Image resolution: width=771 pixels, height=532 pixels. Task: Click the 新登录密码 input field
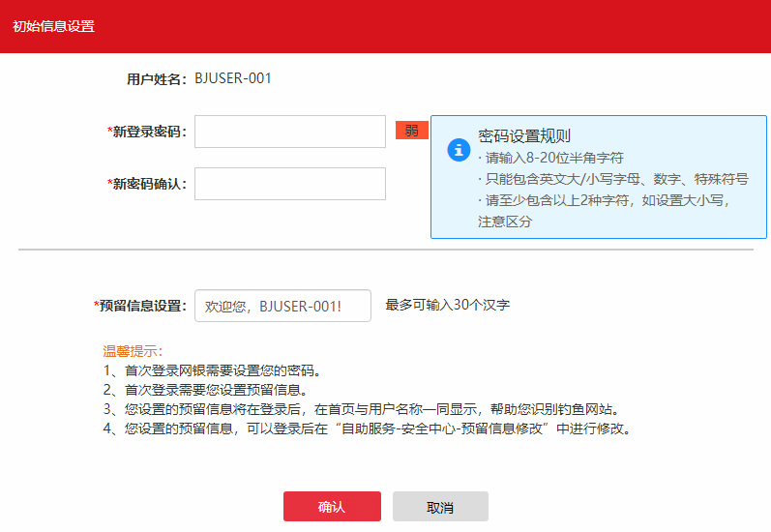[x=290, y=133]
